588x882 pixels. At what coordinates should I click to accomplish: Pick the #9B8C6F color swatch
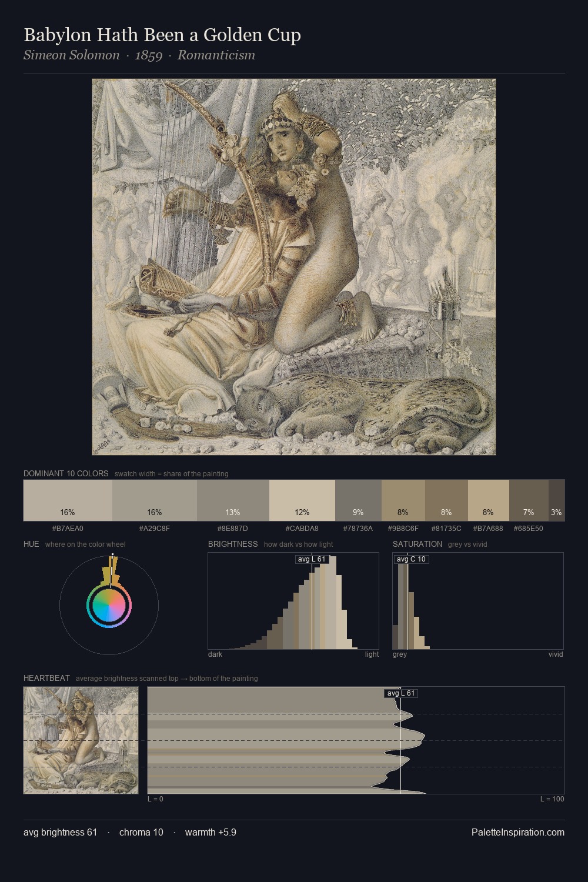click(403, 500)
